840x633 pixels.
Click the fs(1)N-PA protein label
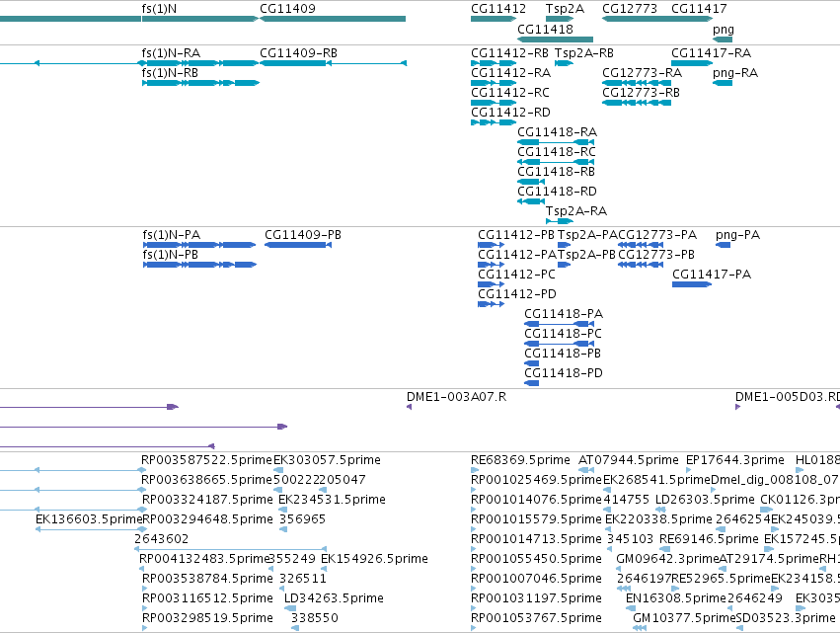pos(172,235)
